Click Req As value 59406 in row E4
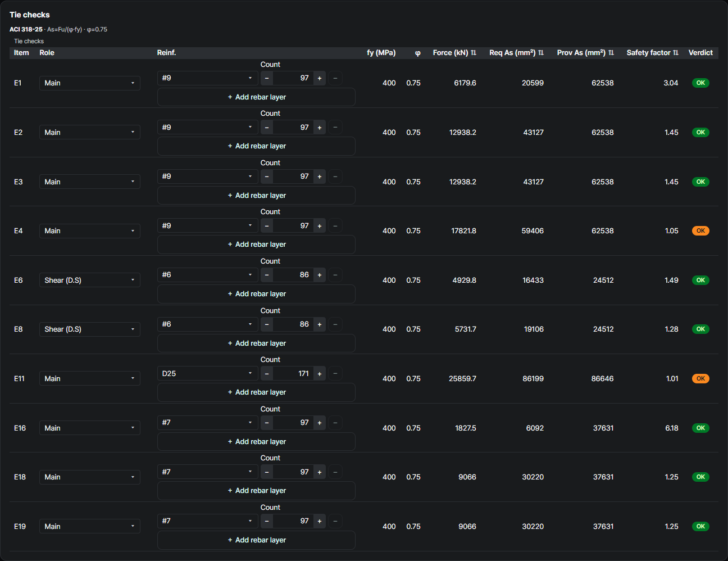This screenshot has width=728, height=561. pyautogui.click(x=533, y=231)
